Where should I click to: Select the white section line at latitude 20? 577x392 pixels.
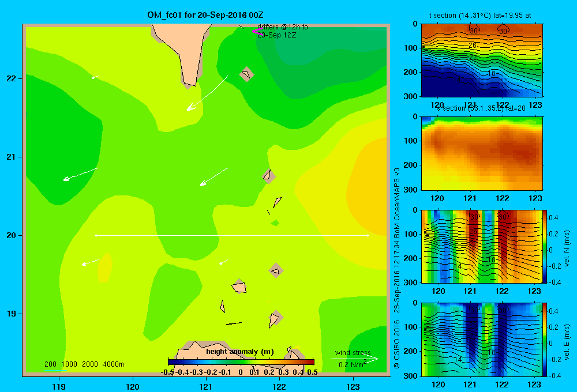click(x=232, y=235)
